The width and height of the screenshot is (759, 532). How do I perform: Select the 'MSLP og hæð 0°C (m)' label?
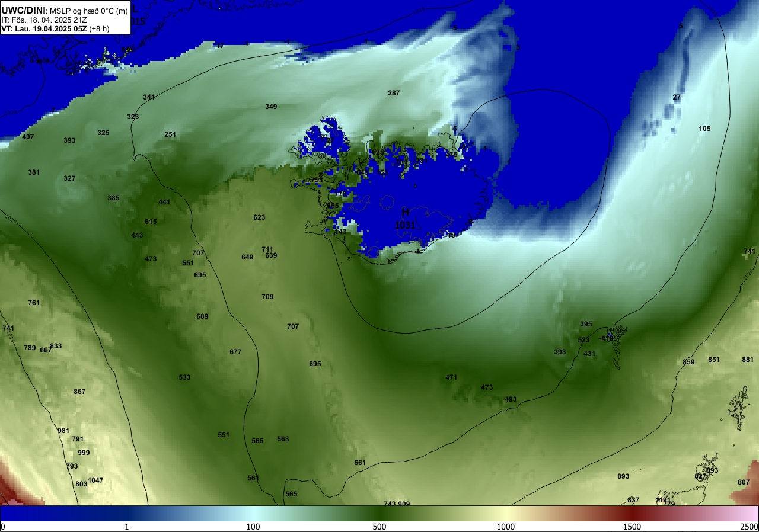click(88, 11)
